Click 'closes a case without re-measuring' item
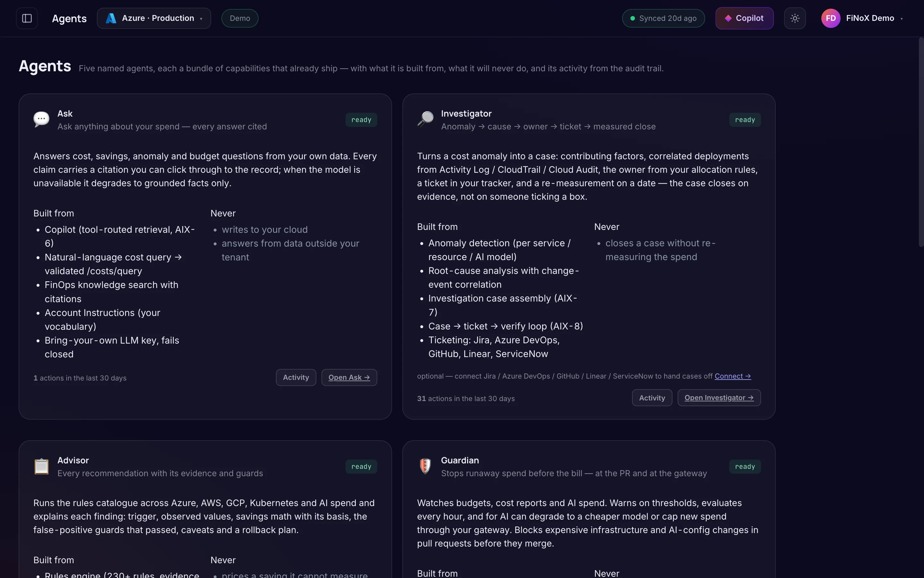The image size is (924, 578). 660,250
